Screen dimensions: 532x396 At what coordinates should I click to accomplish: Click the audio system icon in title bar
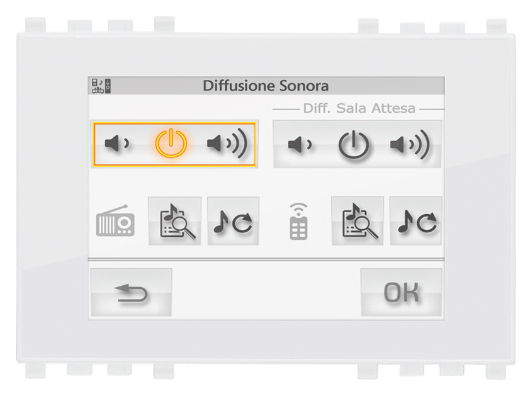coord(101,86)
